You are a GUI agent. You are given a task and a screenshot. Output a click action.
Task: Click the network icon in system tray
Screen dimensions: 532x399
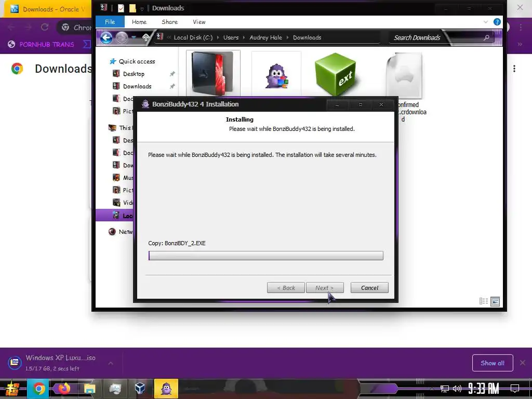[444, 389]
